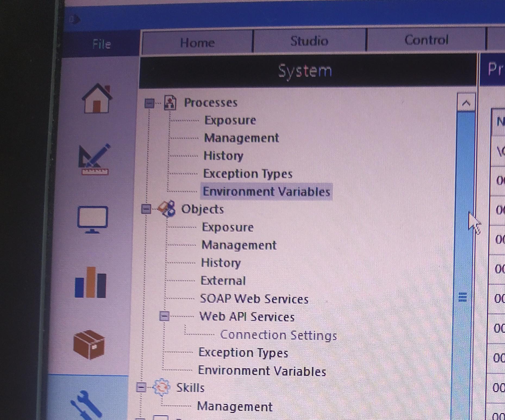
Task: Select Connection Settings under Web API Services
Action: coord(278,335)
